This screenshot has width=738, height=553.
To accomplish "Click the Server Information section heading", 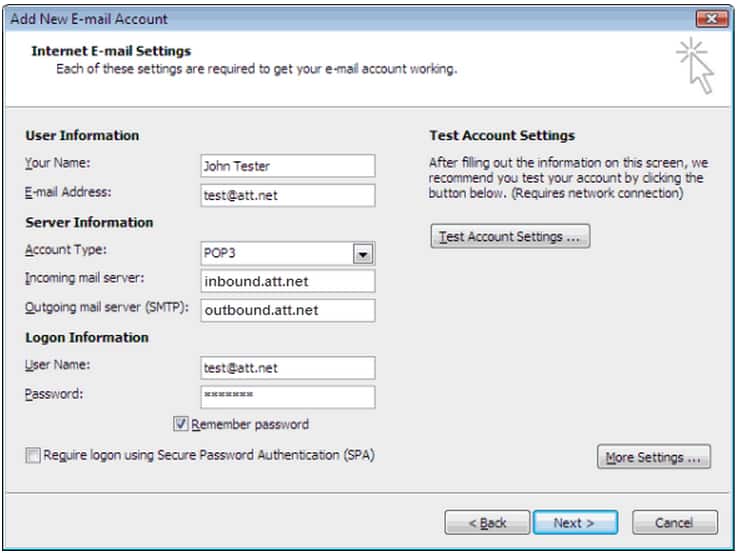I will point(89,222).
